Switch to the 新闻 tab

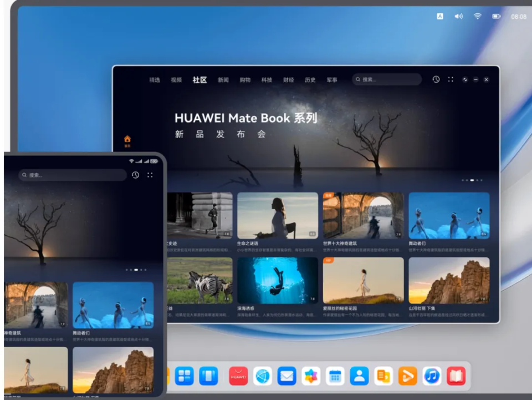223,80
